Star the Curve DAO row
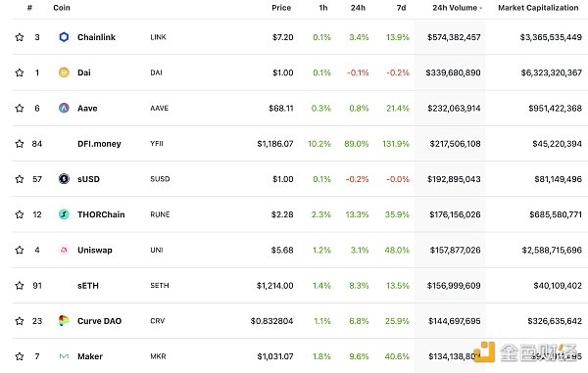588x373 pixels. pos(20,321)
